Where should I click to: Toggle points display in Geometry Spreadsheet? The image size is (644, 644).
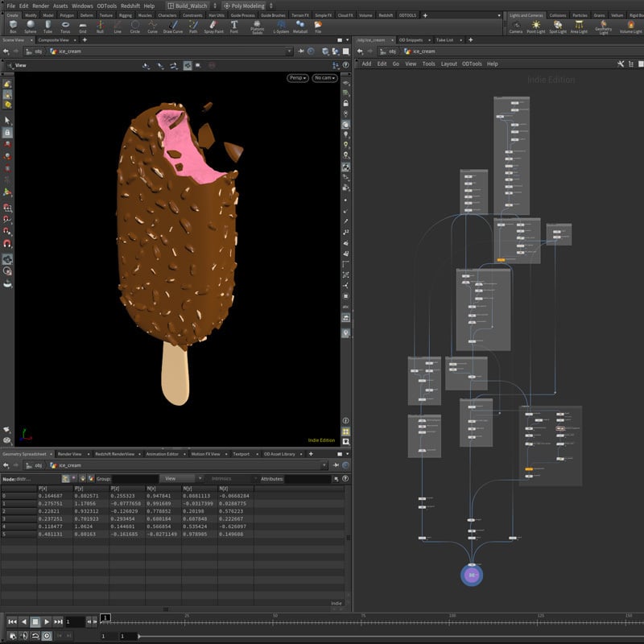tap(66, 478)
